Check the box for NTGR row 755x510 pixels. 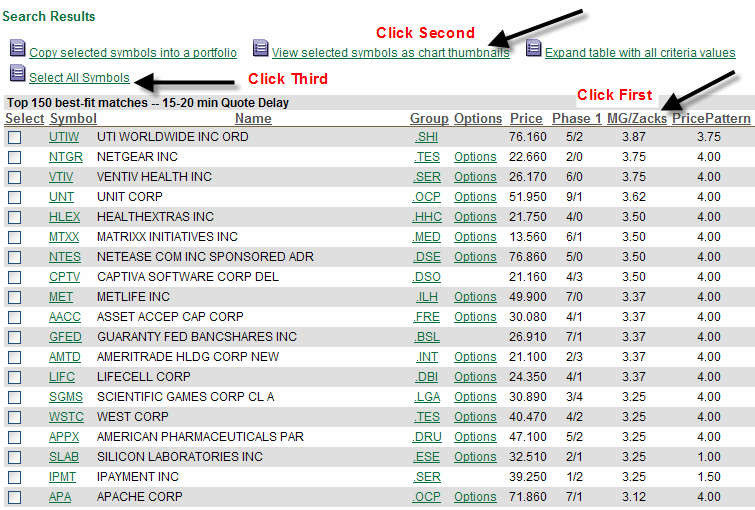(14, 157)
